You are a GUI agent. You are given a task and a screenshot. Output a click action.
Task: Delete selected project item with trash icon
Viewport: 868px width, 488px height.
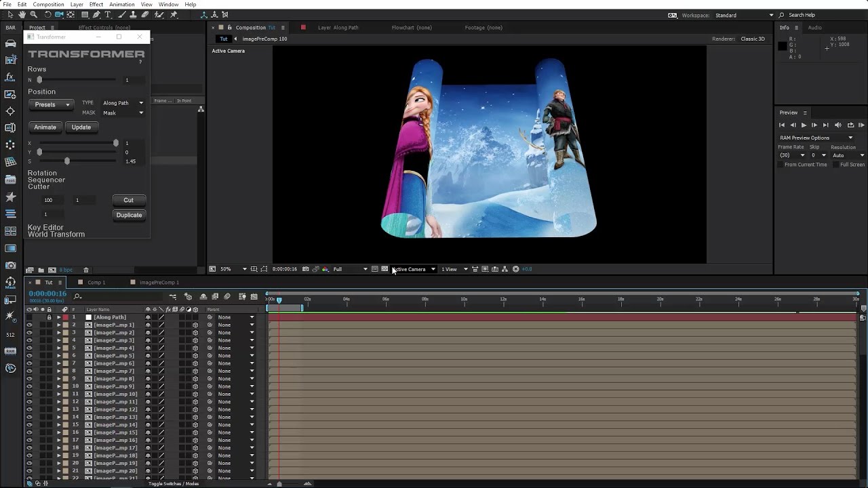point(86,270)
